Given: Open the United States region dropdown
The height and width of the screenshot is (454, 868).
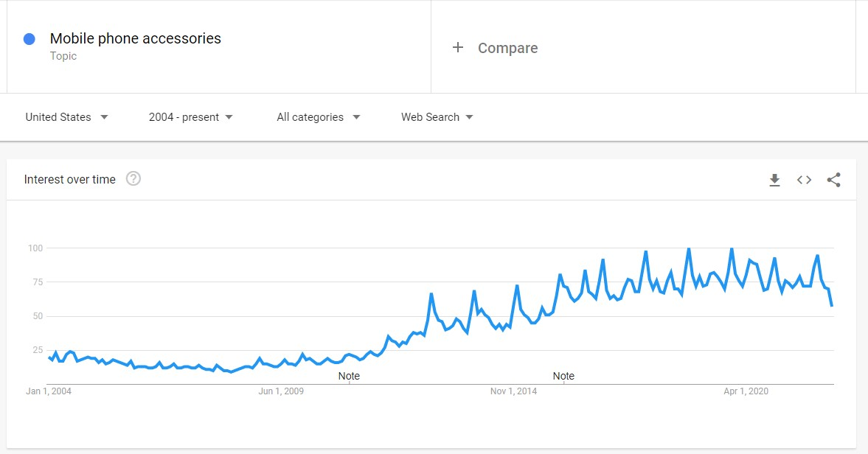Looking at the screenshot, I should [x=66, y=117].
